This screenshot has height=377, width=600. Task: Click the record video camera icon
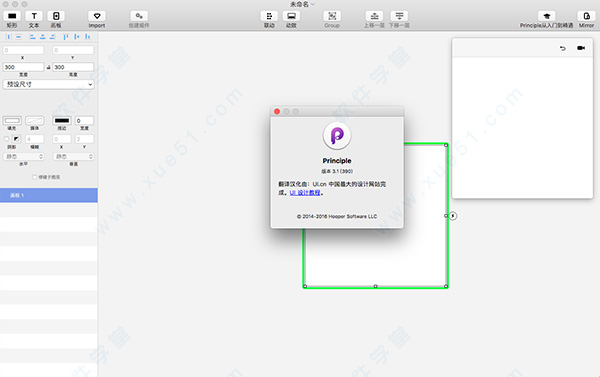click(581, 48)
